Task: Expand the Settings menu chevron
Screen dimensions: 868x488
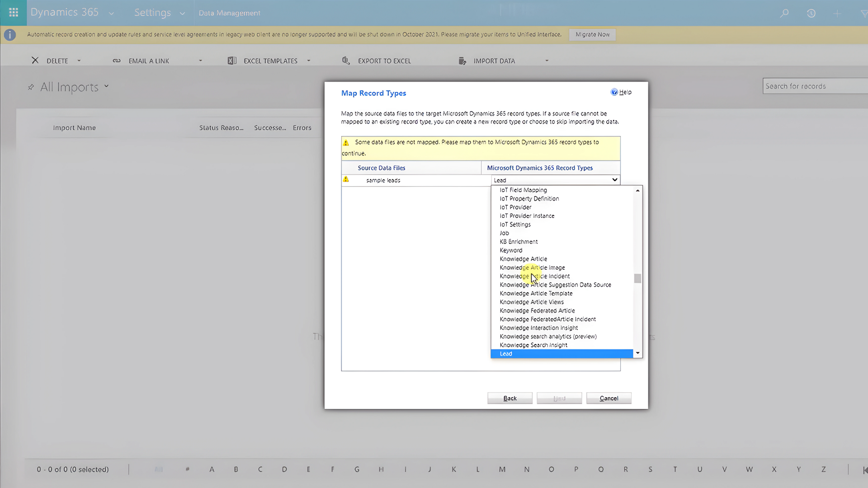Action: click(182, 14)
